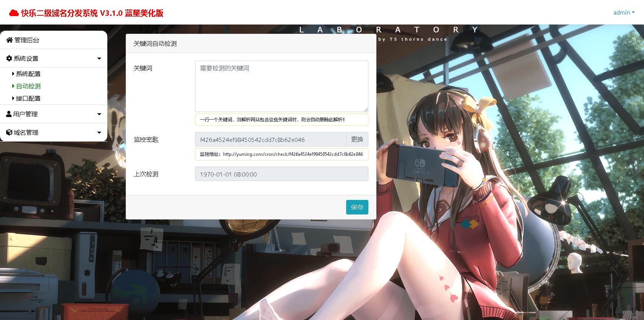Click the 上次检测 field label
Viewport: 644px width, 320px height.
tap(146, 174)
